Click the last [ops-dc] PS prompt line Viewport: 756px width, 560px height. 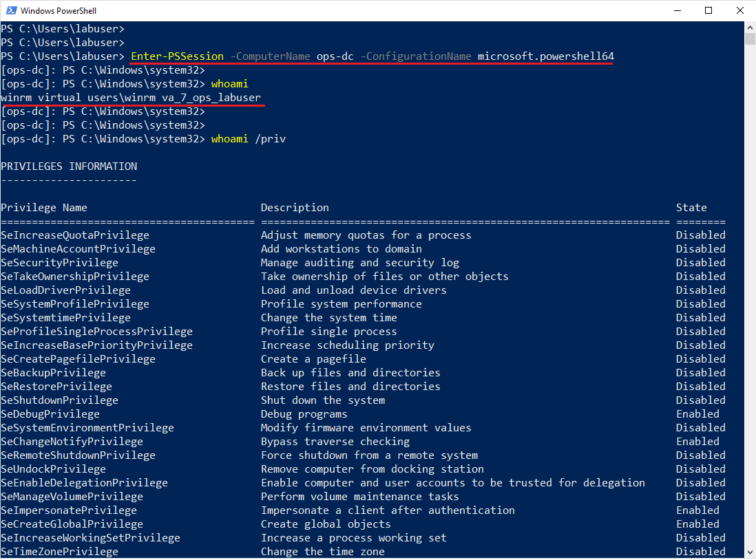click(103, 138)
